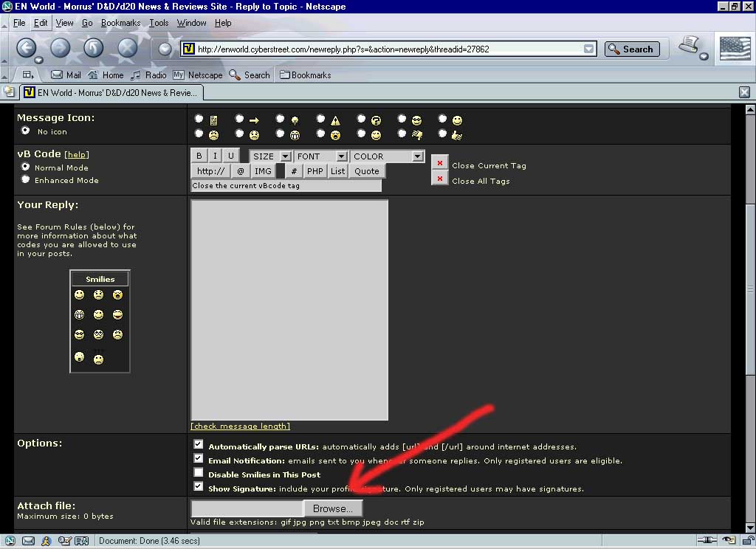Screen dimensions: 756x549
Task: Open the Bookmarks menu
Action: [120, 23]
